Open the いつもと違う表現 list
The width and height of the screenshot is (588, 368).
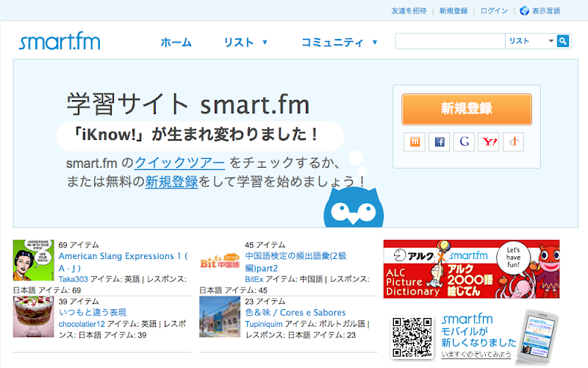tap(93, 312)
